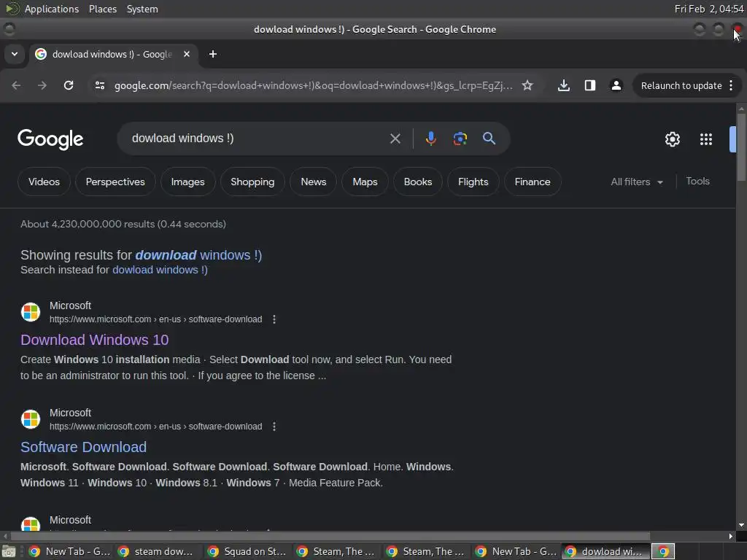Open the Places menu
747x560 pixels.
103,9
